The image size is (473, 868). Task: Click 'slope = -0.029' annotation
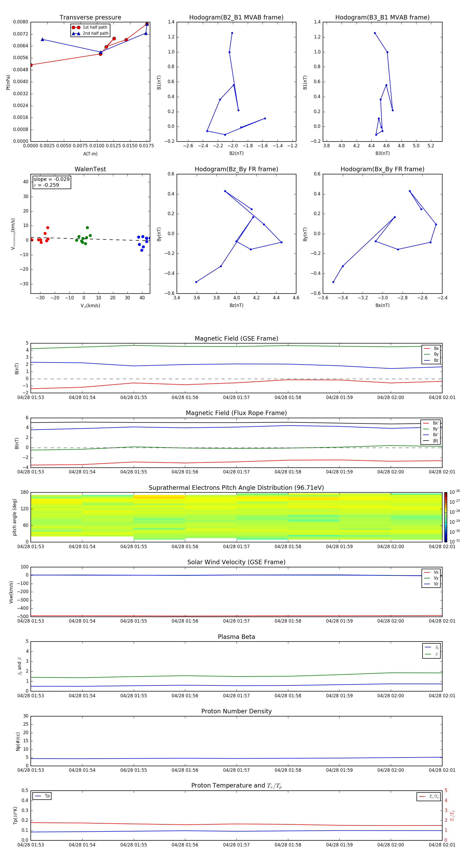pyautogui.click(x=52, y=179)
